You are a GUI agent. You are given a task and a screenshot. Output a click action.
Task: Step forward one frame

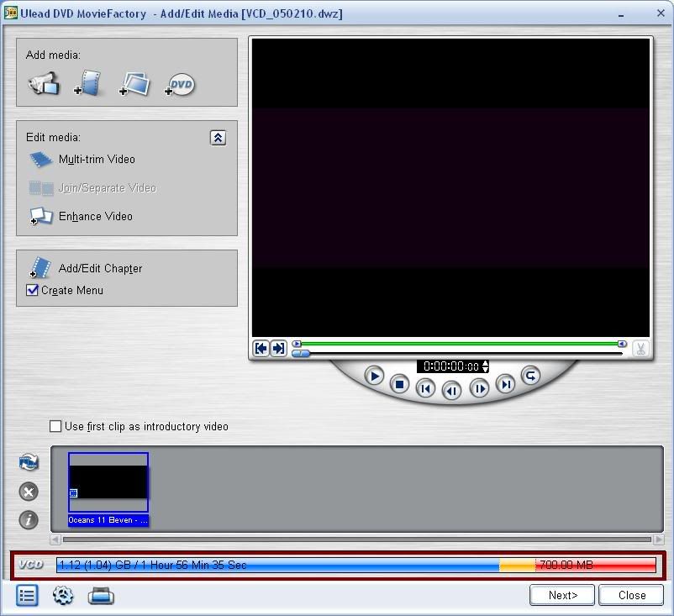tap(479, 388)
